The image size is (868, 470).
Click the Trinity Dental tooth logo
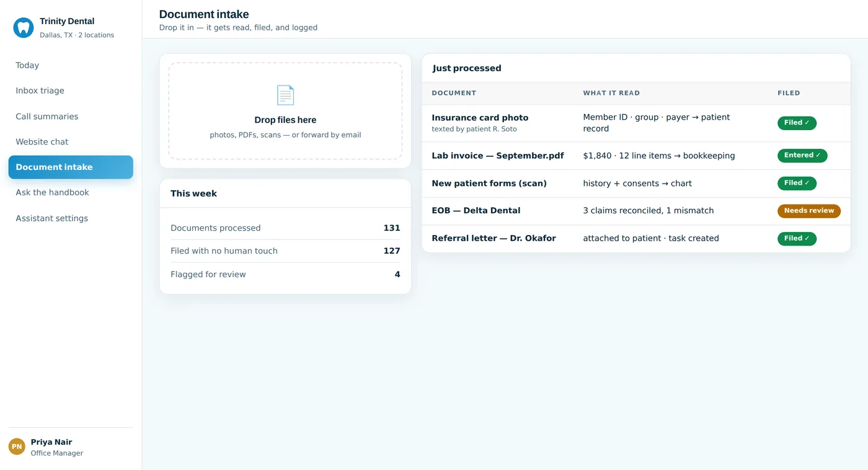click(24, 27)
